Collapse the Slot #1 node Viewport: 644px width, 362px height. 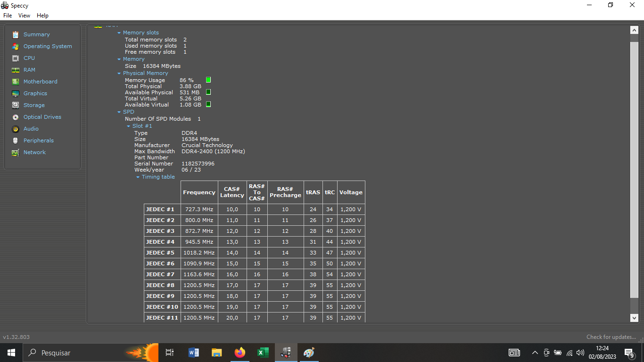coord(129,126)
